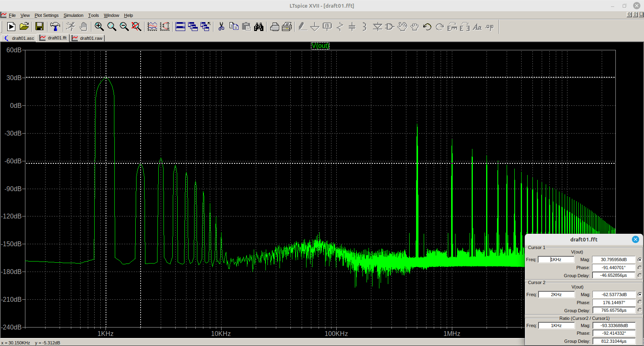The image size is (644, 346).
Task: Click Zoom to Fit crossed magnifier
Action: pos(137,27)
